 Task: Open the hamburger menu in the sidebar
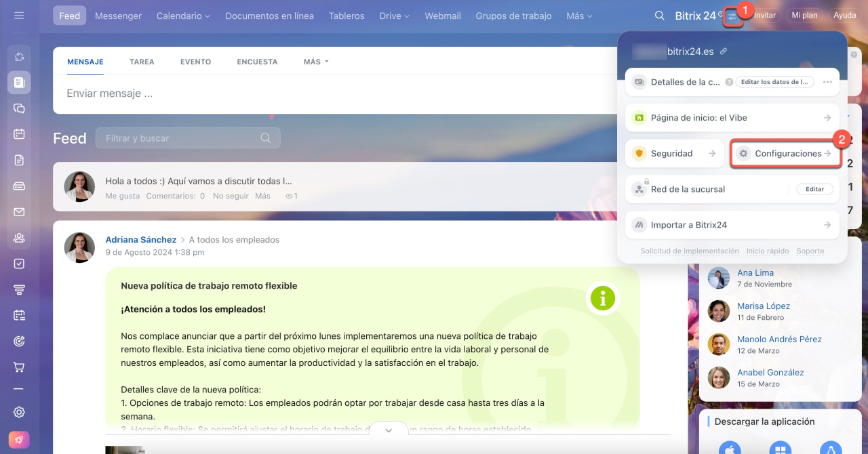point(19,16)
